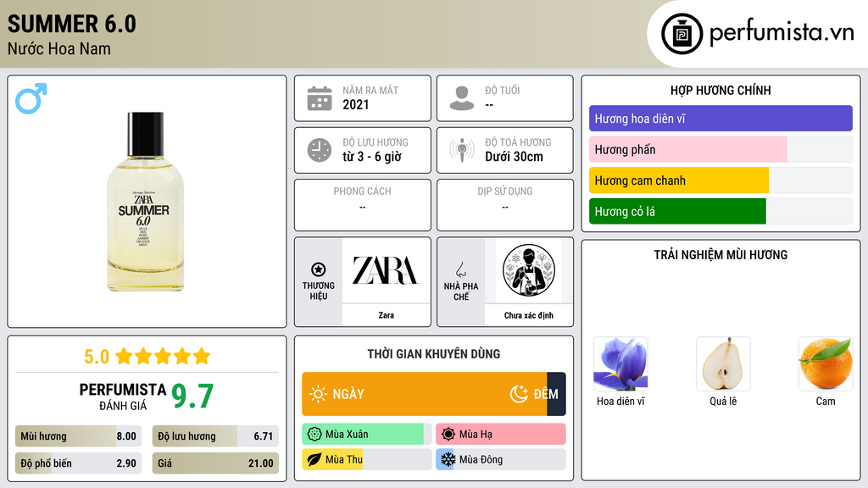Click the Hương hoa diên vĩ accord bar

721,119
